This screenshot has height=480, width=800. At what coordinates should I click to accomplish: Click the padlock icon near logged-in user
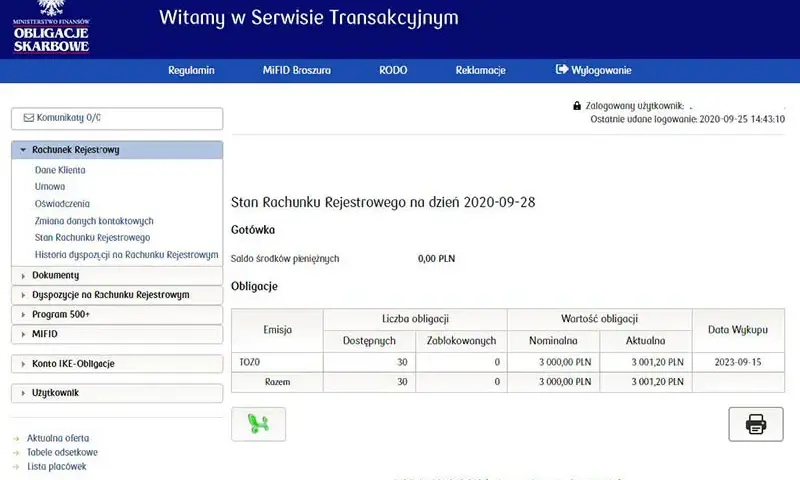[x=577, y=106]
